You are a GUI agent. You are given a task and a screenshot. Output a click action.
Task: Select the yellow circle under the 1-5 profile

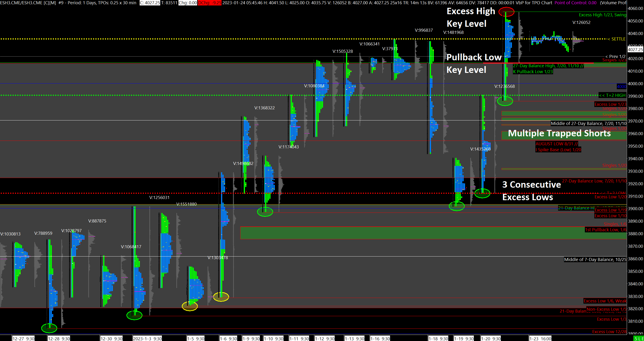pos(190,306)
